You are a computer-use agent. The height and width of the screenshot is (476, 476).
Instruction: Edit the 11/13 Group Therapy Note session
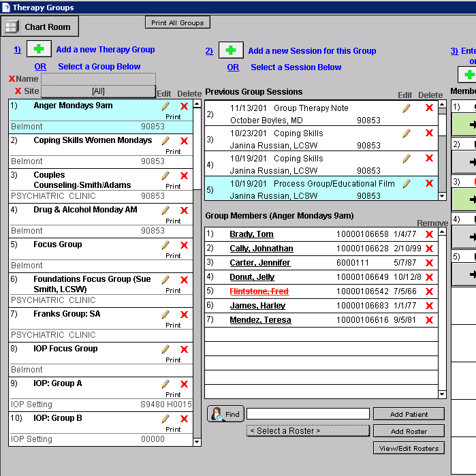click(407, 108)
